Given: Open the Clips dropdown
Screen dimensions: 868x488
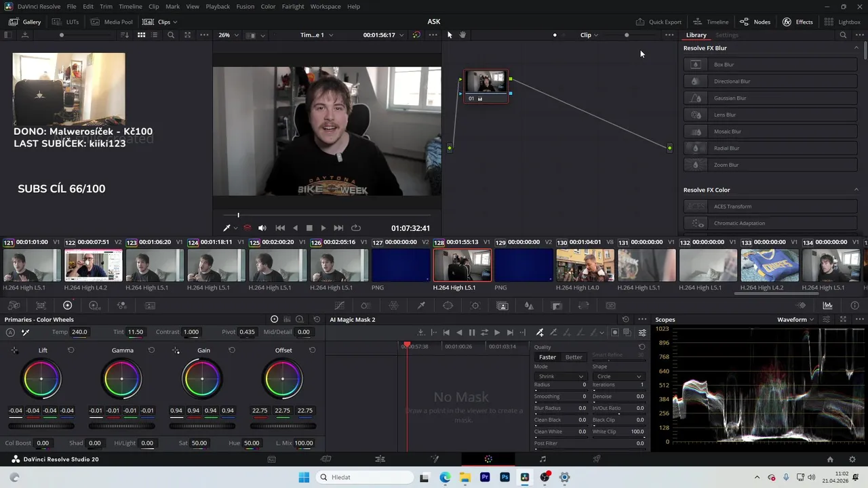Looking at the screenshot, I should (x=160, y=22).
